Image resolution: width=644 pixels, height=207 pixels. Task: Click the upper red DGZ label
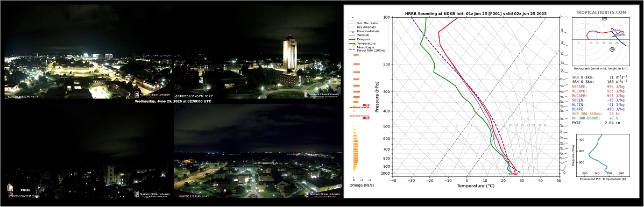(365, 105)
